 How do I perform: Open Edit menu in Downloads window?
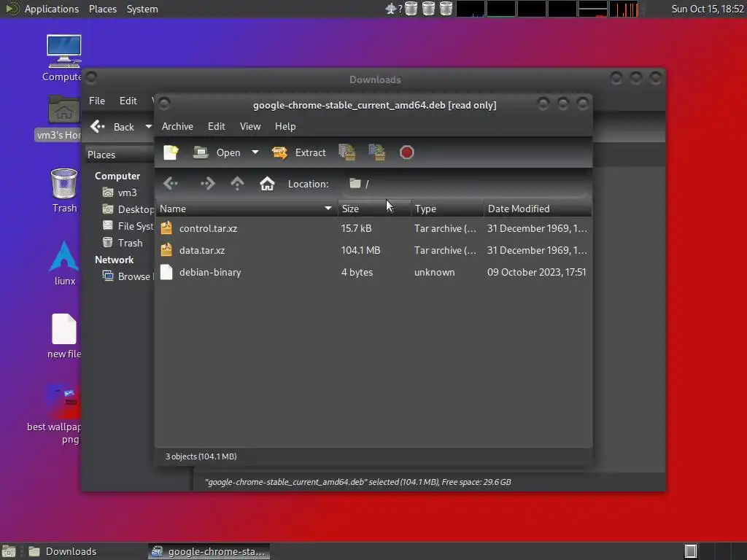point(128,101)
